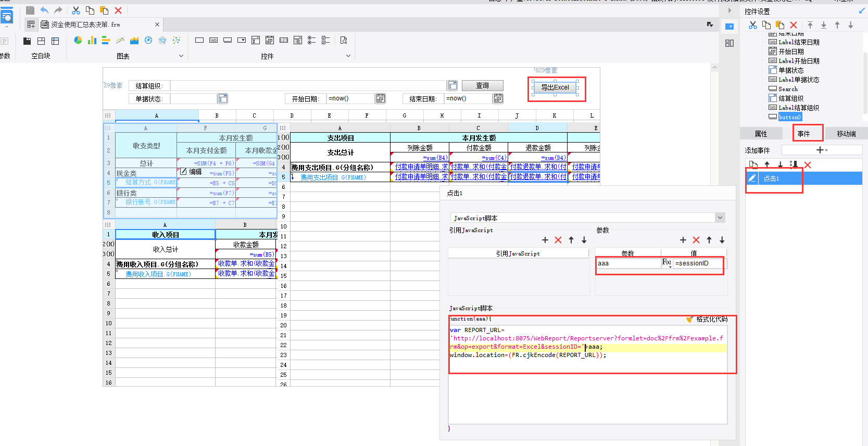
Task: Insert a radar chart
Action: [162, 40]
